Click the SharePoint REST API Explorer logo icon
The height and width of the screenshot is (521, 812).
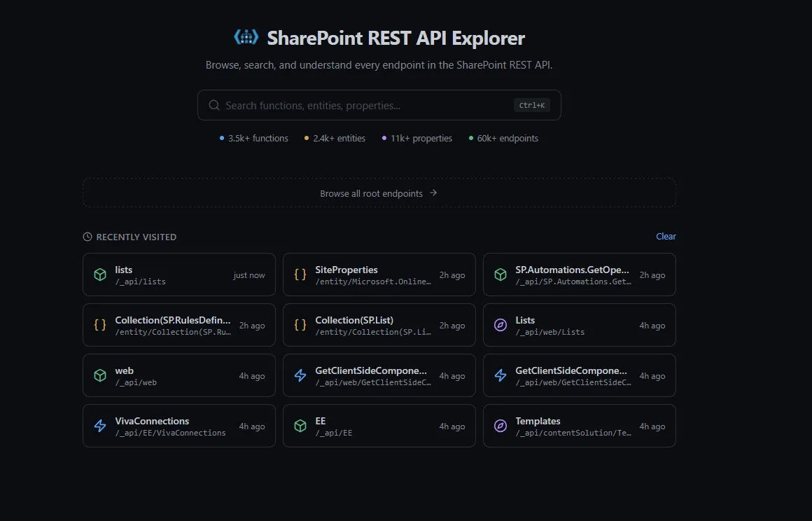246,38
